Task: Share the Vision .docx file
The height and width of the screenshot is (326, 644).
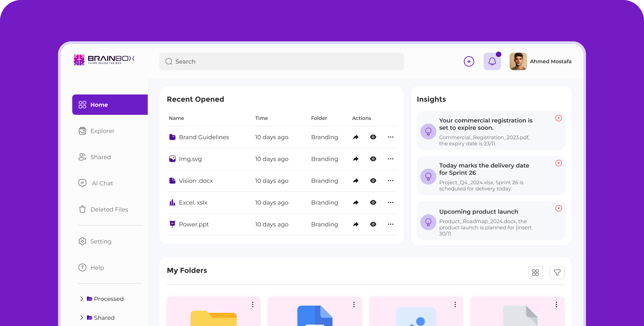Action: [356, 180]
